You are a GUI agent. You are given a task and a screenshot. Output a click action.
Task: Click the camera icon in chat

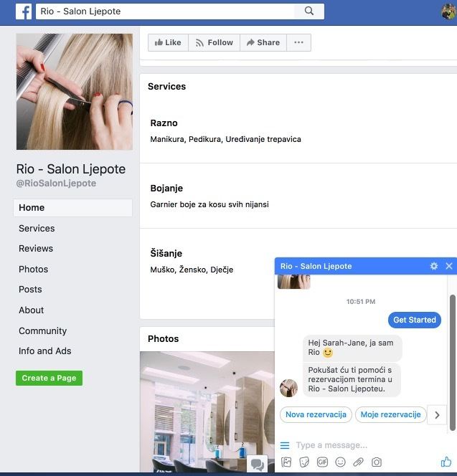click(376, 462)
